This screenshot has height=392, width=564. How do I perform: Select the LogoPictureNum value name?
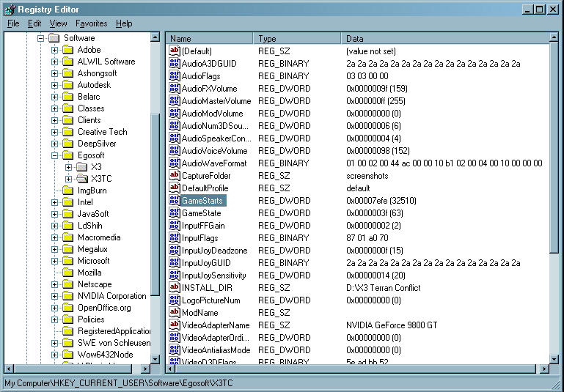click(210, 300)
